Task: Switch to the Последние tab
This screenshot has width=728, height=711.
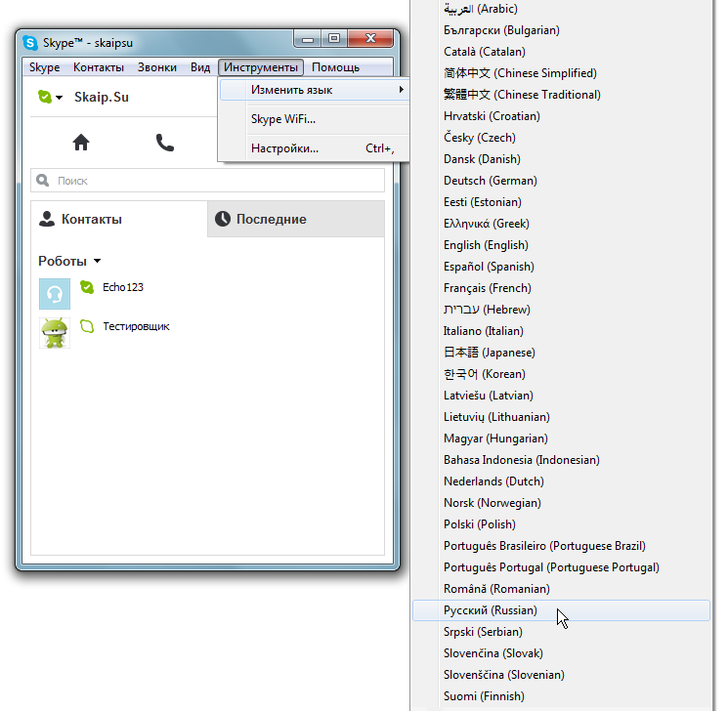Action: click(x=295, y=220)
